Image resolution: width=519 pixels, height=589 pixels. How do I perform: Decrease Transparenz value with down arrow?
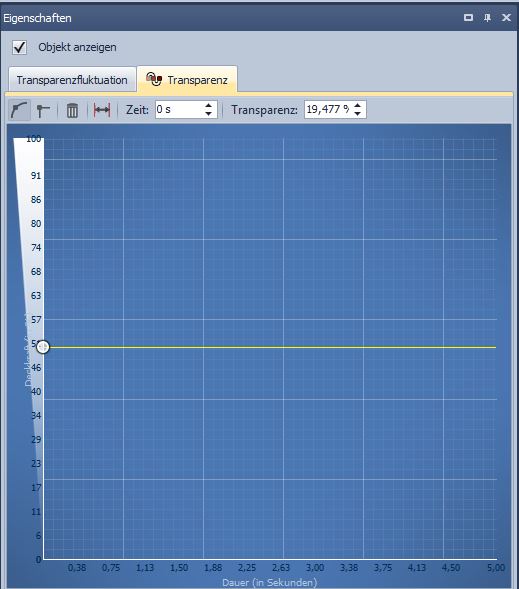pos(358,113)
